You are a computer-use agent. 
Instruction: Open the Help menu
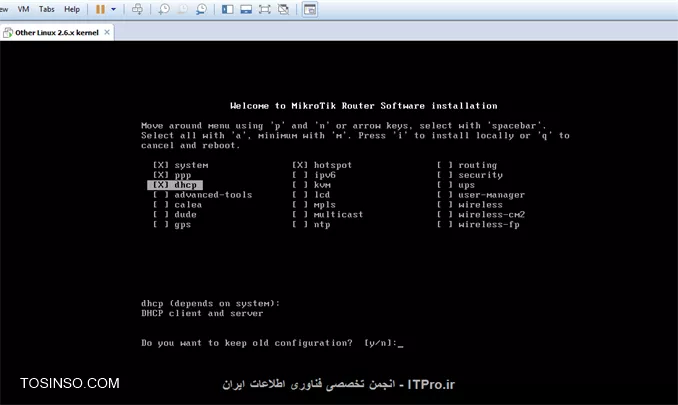[x=72, y=9]
